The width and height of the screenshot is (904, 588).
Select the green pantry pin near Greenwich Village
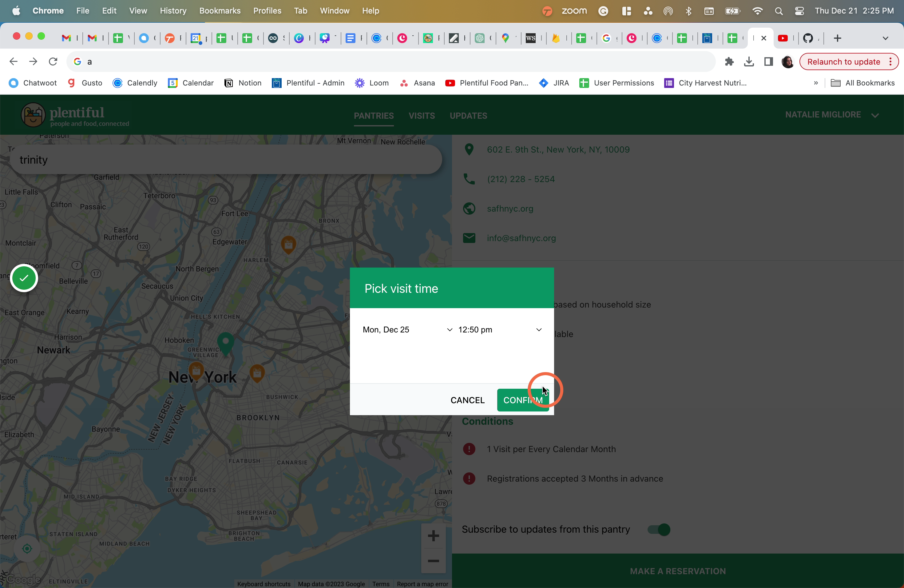[x=226, y=344]
